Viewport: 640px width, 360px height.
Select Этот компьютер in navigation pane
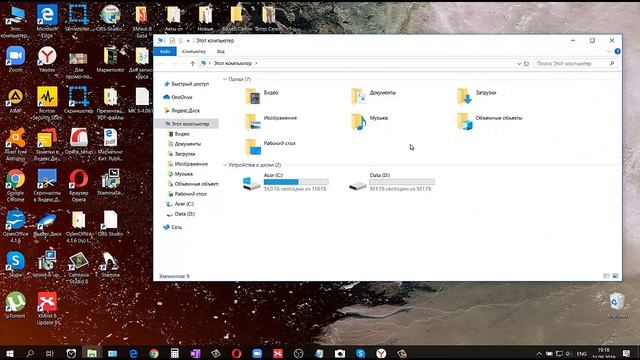click(x=187, y=124)
